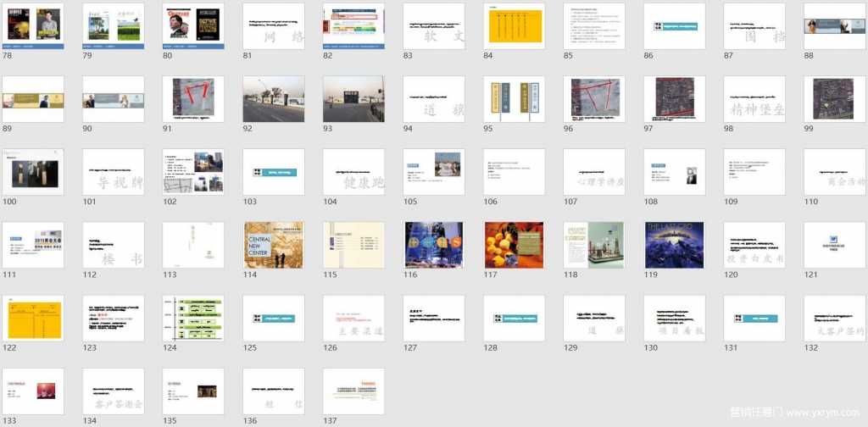Select slide 127 thumbnail
868x427 pixels.
pyautogui.click(x=434, y=318)
